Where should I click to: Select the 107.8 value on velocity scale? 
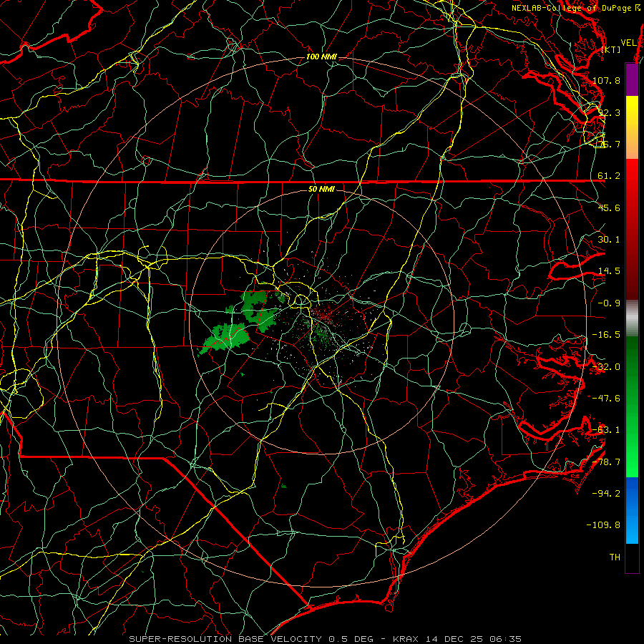coord(606,80)
